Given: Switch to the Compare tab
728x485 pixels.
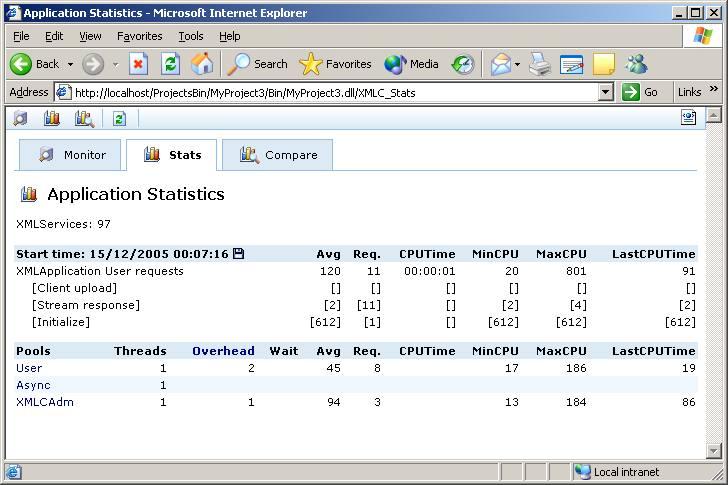Looking at the screenshot, I should point(278,155).
